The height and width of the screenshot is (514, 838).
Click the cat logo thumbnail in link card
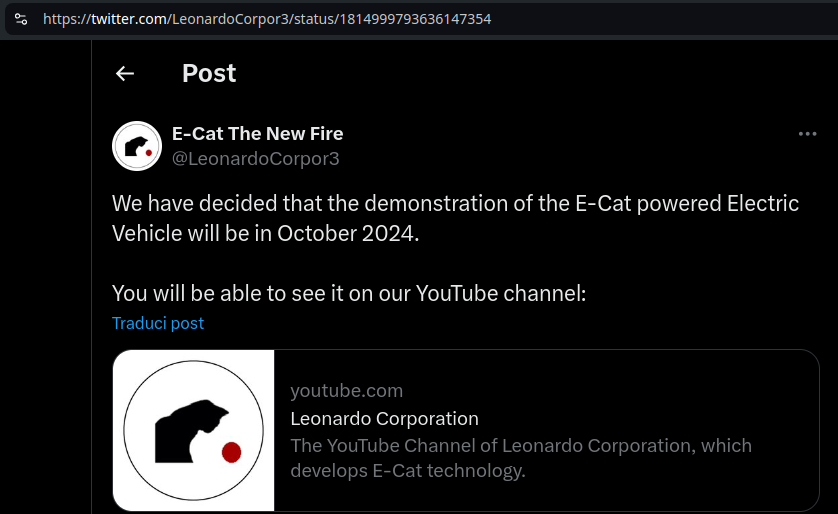(x=194, y=430)
